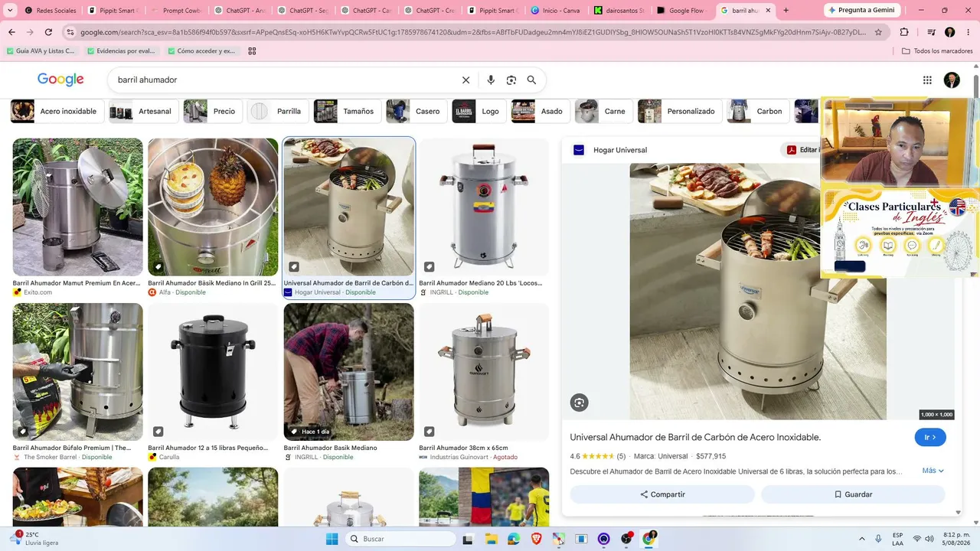
Task: Filter results by Casero chip
Action: (416, 111)
